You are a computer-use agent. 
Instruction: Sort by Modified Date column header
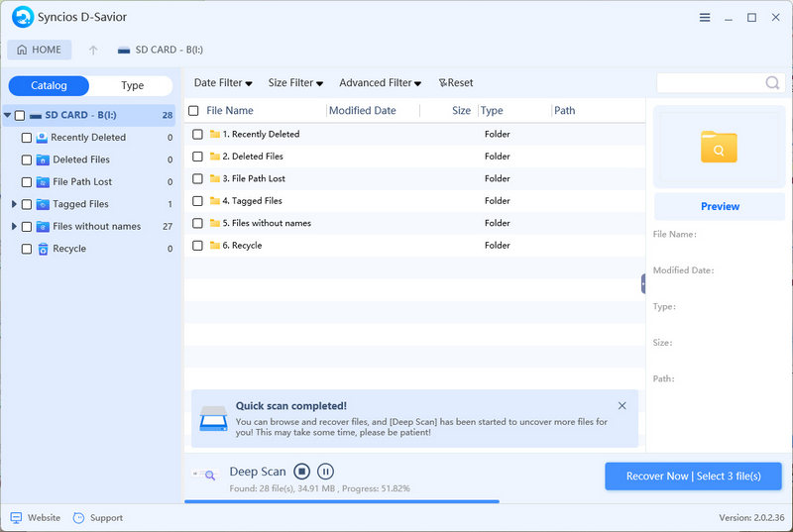pyautogui.click(x=363, y=111)
